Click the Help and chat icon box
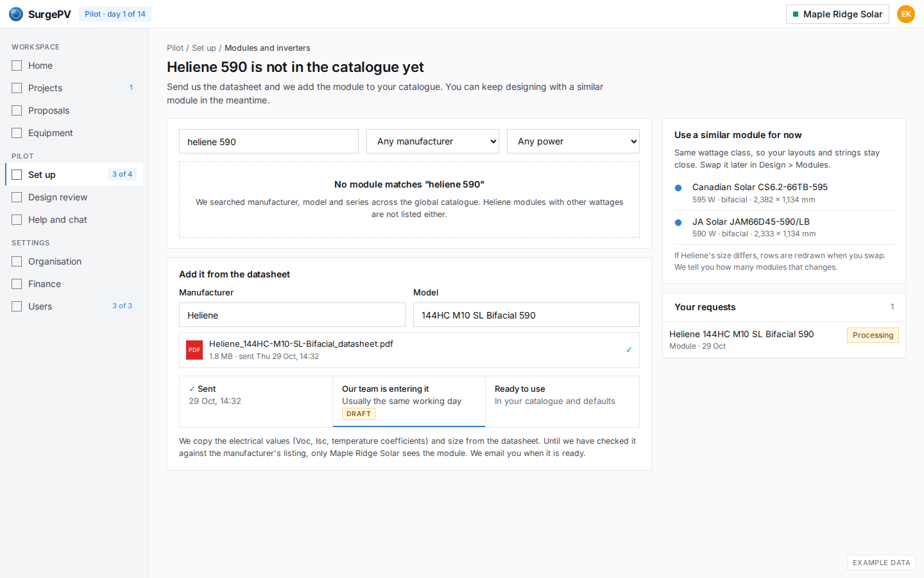 click(x=17, y=220)
